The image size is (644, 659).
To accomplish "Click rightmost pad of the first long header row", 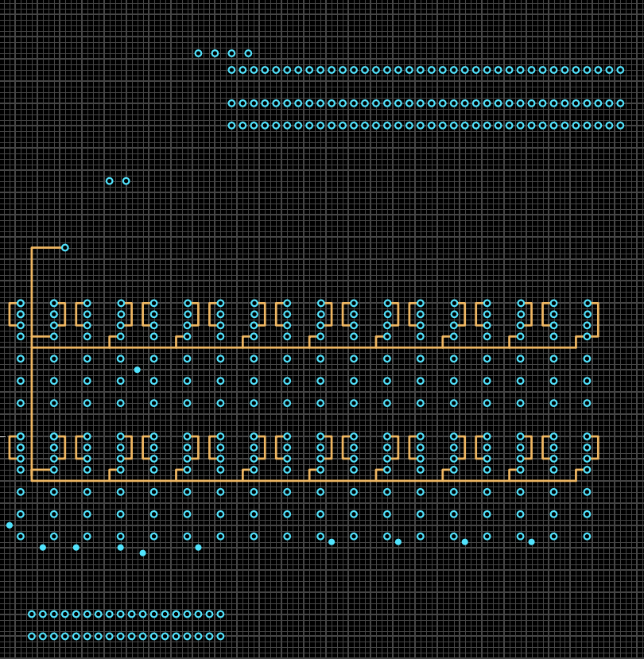I will [620, 70].
